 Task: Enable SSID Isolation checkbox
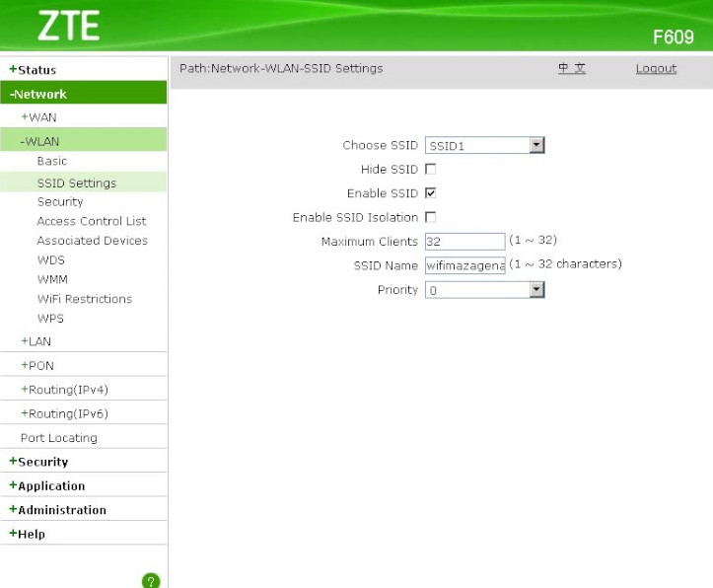pos(430,217)
